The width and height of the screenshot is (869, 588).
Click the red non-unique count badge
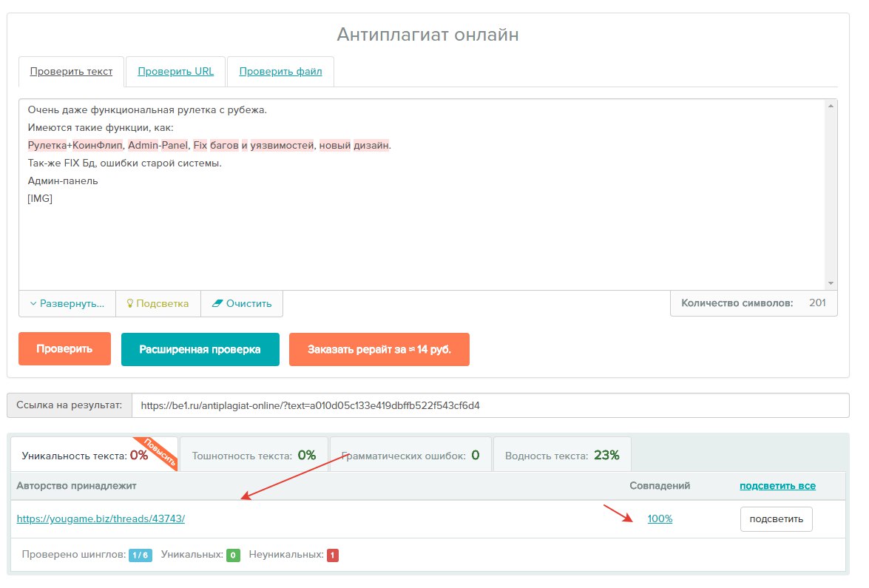(x=333, y=555)
